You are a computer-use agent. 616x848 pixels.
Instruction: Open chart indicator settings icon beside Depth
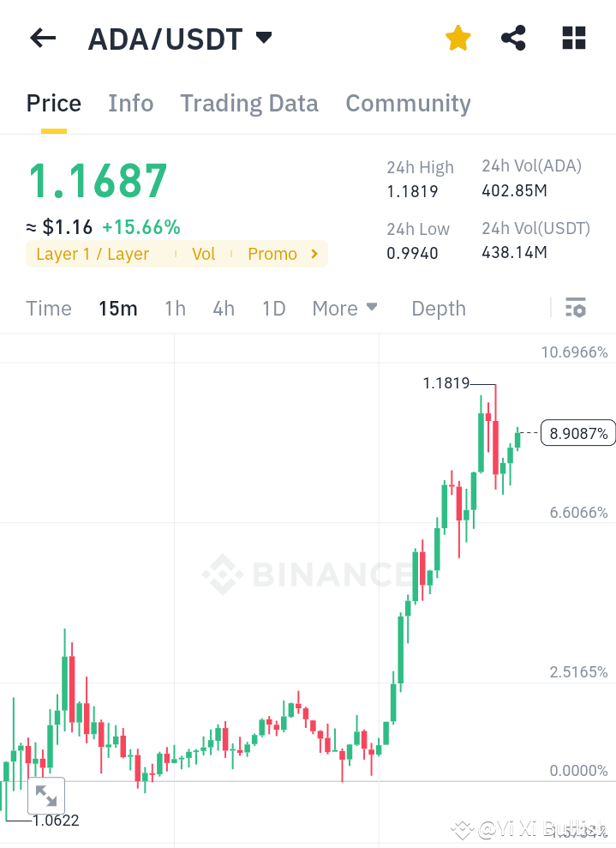point(576,307)
